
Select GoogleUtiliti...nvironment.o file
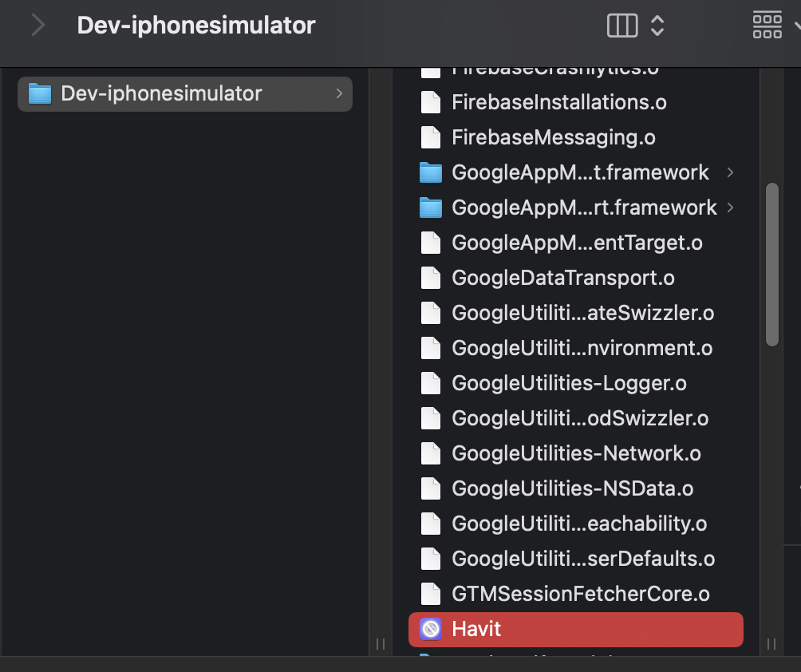tap(576, 348)
